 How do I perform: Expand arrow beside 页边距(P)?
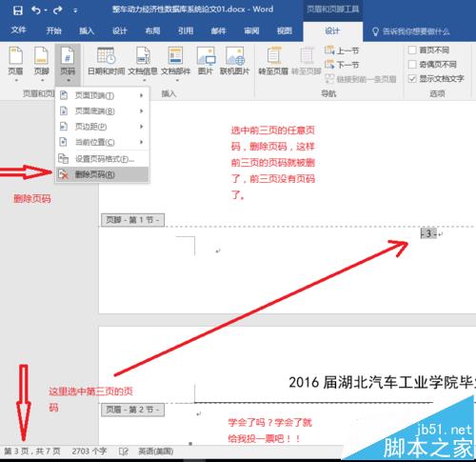coord(142,127)
